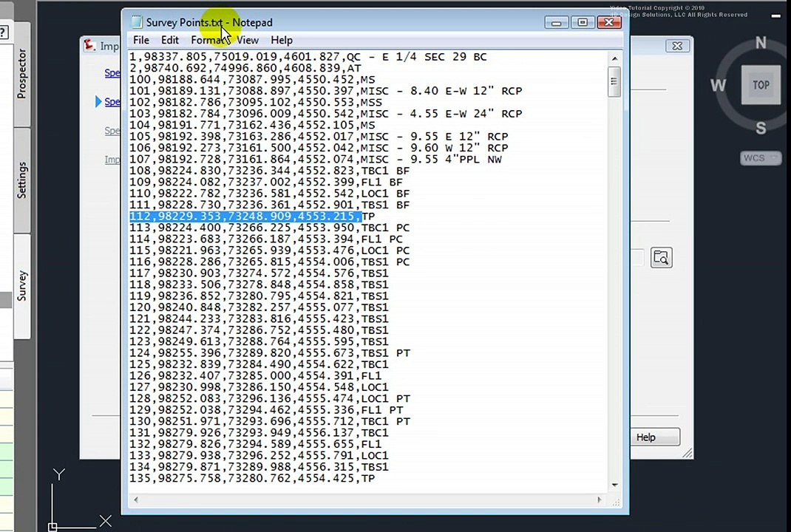Click the line with '9.55 E 12" RCP'

pyautogui.click(x=319, y=137)
